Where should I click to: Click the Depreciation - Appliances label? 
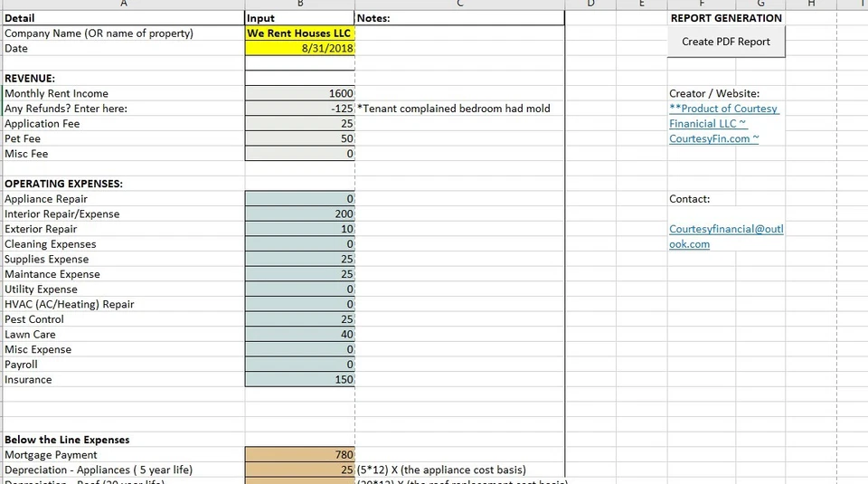[99, 470]
